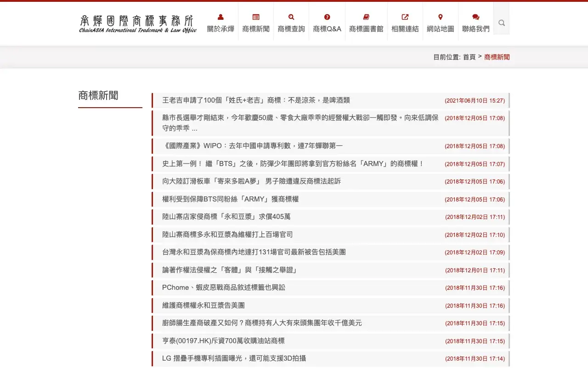This screenshot has height=368, width=588.
Task: Open the 台灣永和豆漿為保商標 article
Action: pyautogui.click(x=254, y=252)
